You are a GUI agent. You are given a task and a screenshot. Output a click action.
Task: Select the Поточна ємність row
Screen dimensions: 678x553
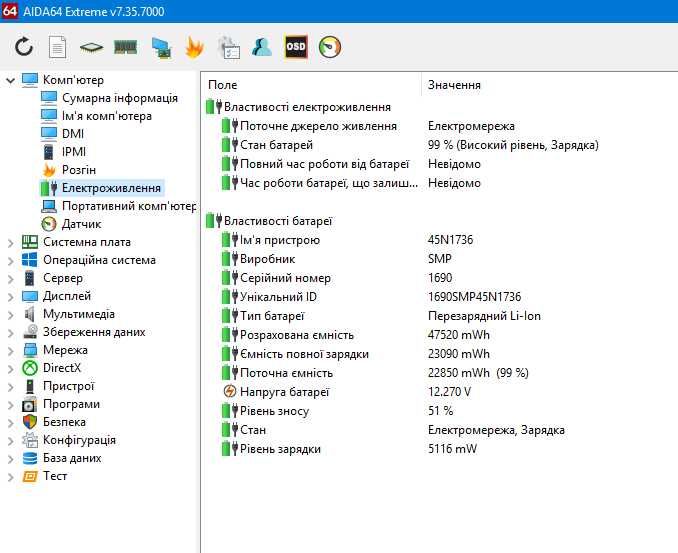(x=278, y=373)
